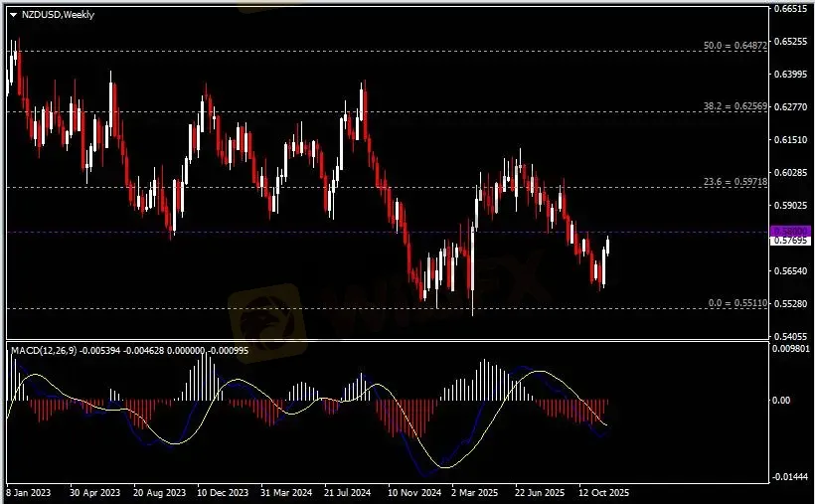
Task: Click the 30 Apr 2023 date label
Action: click(x=94, y=492)
